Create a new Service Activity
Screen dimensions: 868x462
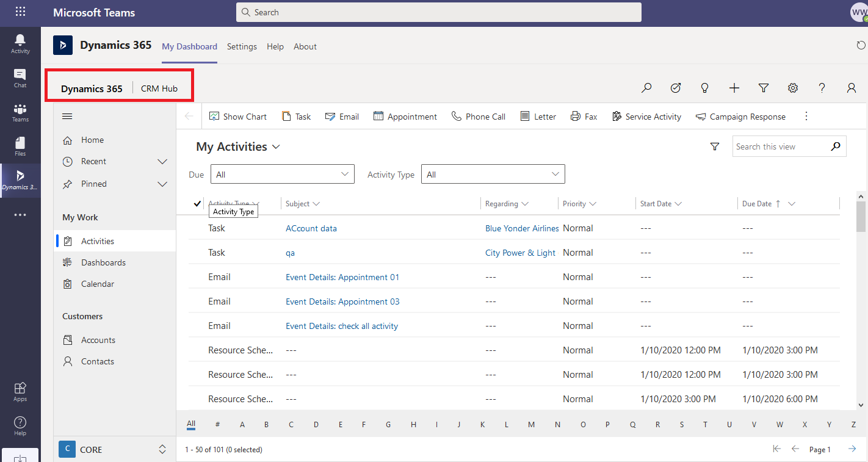[x=646, y=117]
